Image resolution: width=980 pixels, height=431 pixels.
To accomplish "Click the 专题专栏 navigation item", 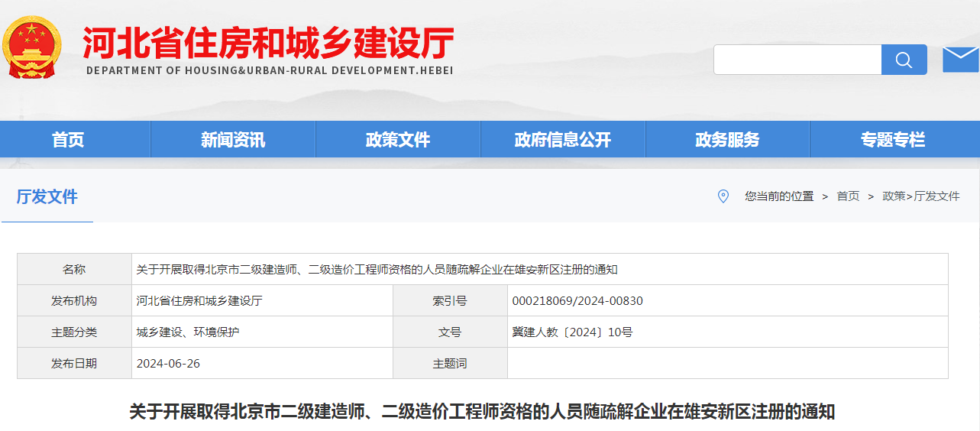I will pyautogui.click(x=893, y=140).
